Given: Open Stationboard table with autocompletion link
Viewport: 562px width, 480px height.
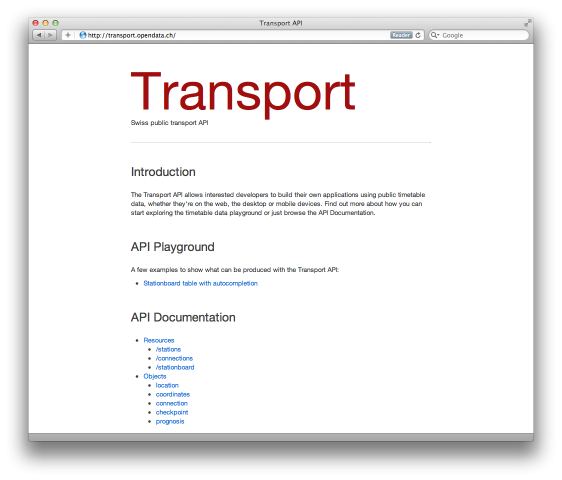Looking at the screenshot, I should (x=200, y=283).
